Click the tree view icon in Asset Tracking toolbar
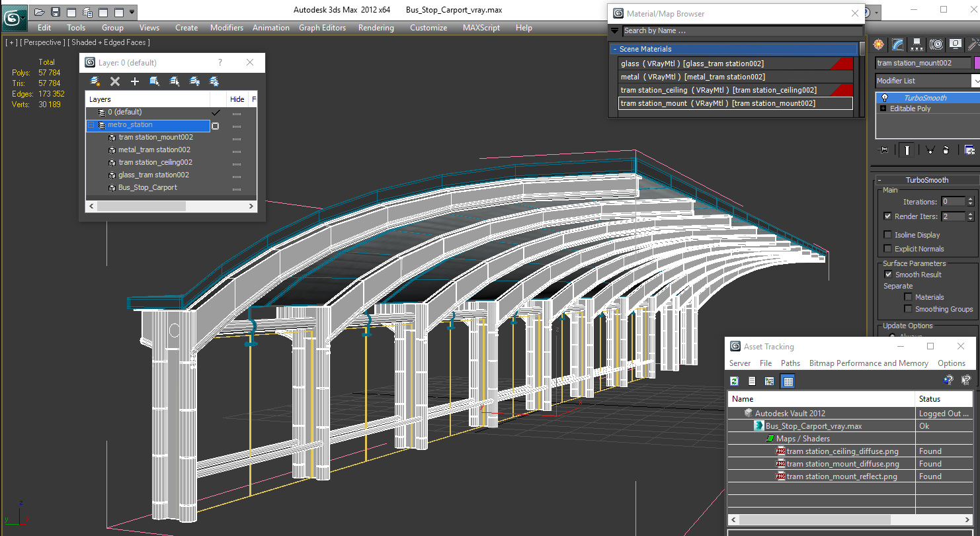Screen dimensions: 980x536 coord(769,381)
